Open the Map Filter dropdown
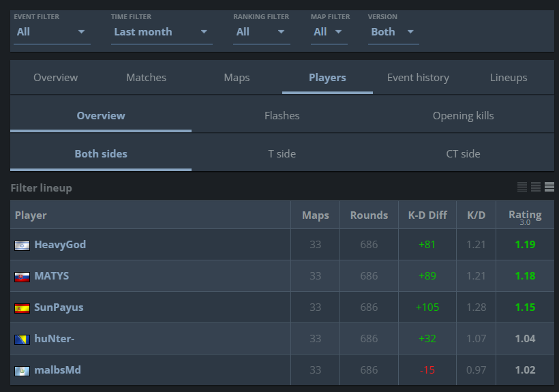The height and width of the screenshot is (392, 559). (329, 32)
